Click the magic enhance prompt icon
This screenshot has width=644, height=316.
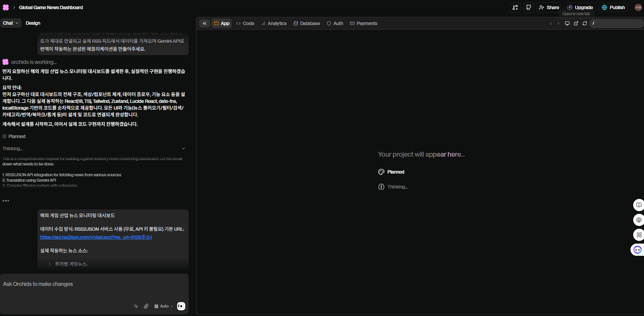136,306
